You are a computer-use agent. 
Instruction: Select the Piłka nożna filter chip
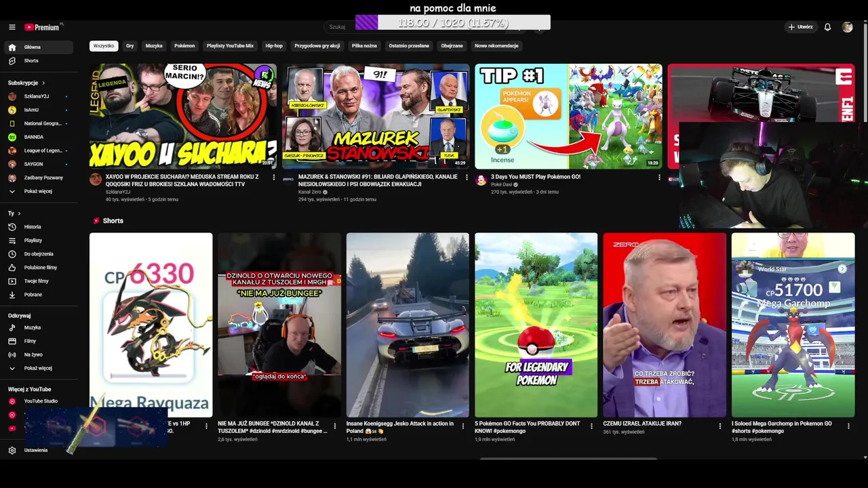pos(364,46)
